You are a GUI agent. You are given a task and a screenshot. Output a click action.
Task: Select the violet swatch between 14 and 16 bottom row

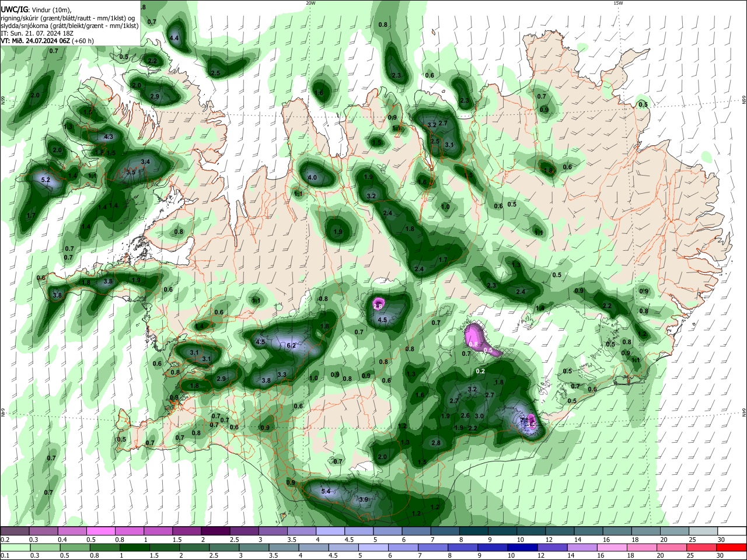[581, 548]
